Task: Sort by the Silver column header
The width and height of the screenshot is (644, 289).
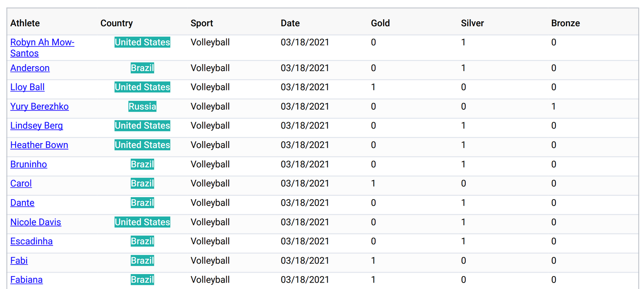Action: 472,23
